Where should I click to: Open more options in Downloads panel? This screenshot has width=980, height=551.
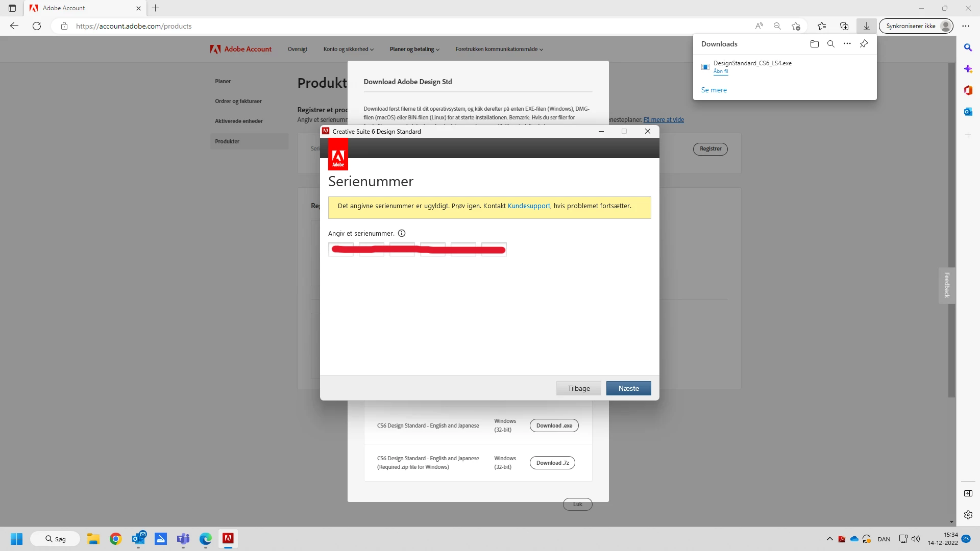click(x=847, y=44)
